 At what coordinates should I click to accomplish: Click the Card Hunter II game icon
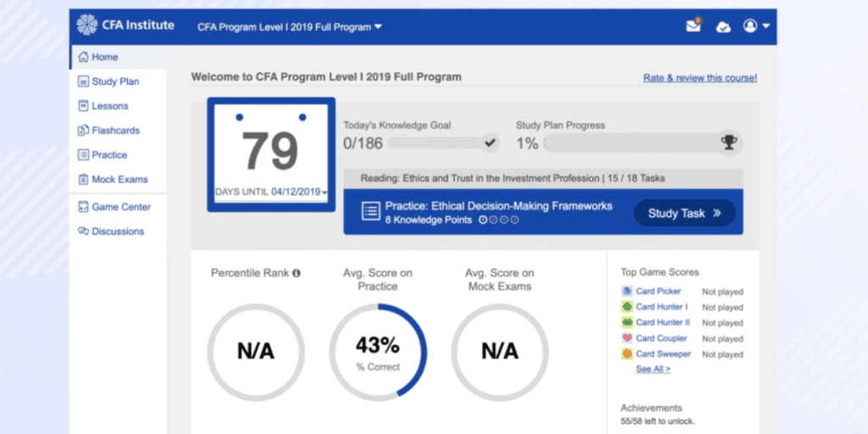(x=626, y=322)
